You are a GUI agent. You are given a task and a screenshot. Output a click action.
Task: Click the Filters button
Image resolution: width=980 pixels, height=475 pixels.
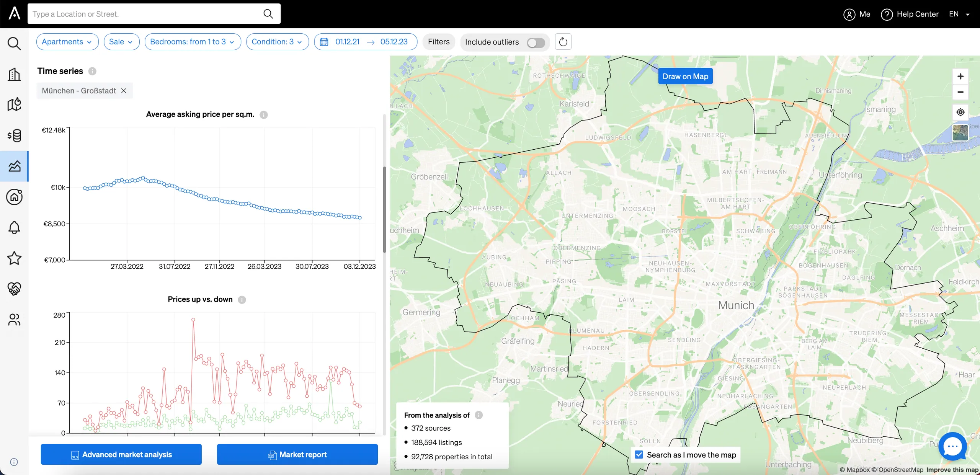439,42
